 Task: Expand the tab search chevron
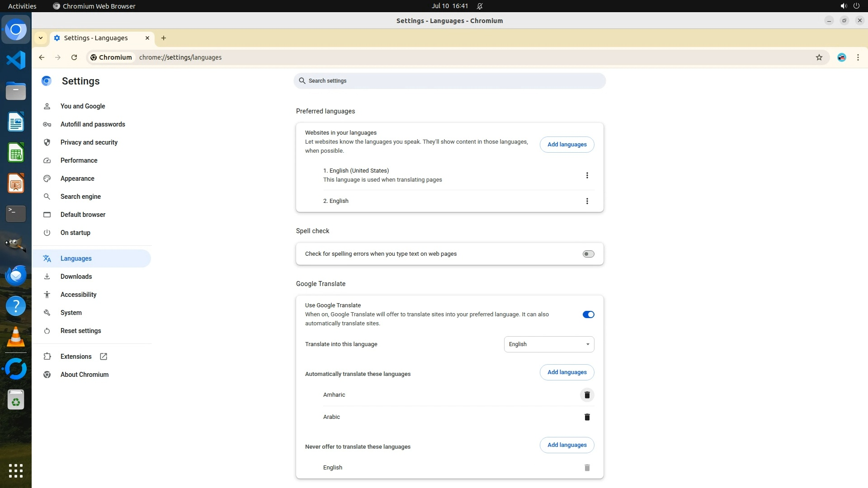[x=41, y=38]
